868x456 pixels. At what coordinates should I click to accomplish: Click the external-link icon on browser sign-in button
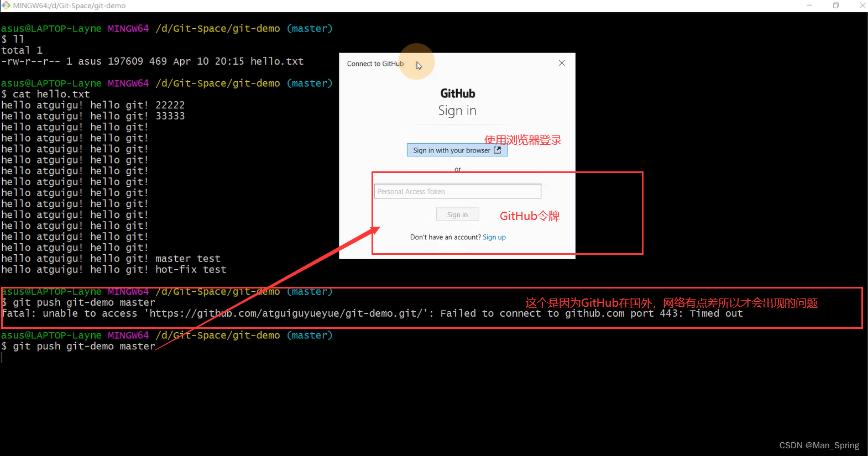[497, 150]
